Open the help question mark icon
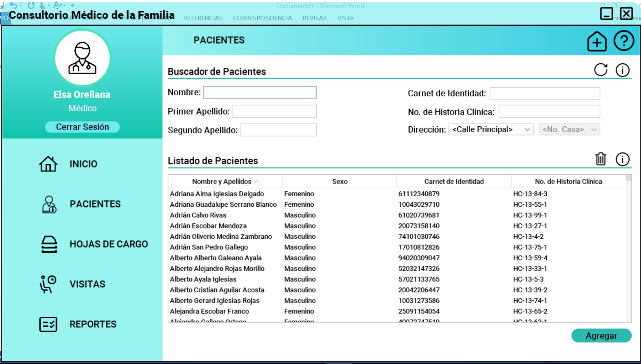 pos(624,41)
